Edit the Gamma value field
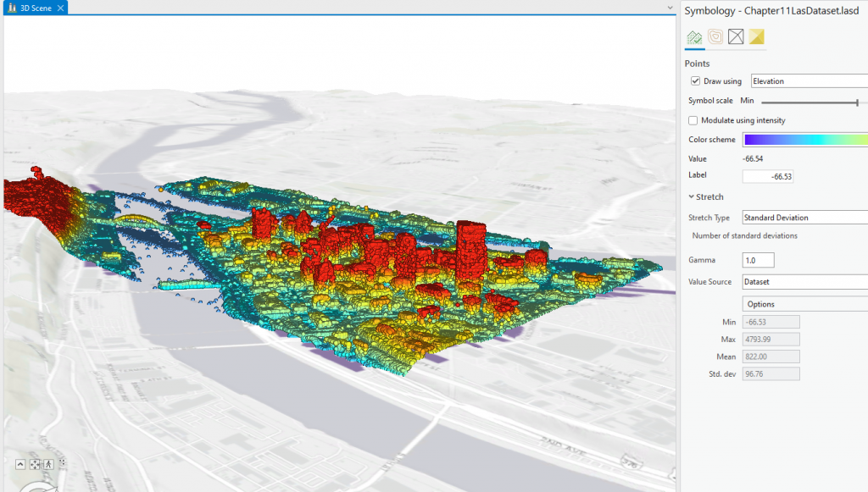 [758, 260]
